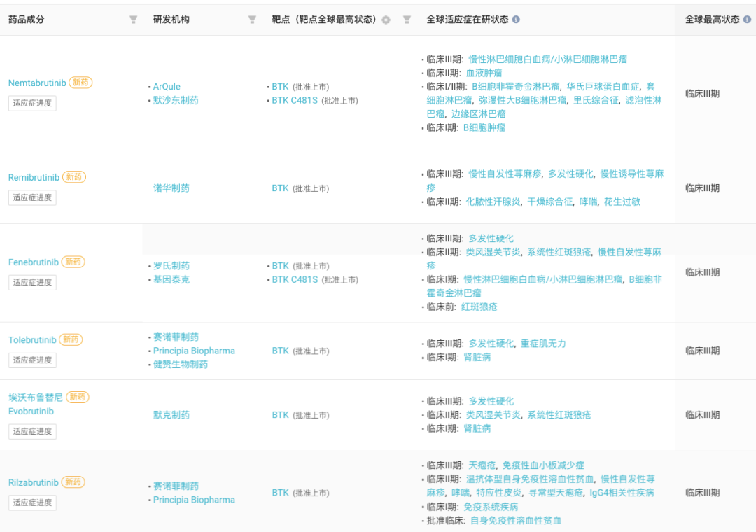The width and height of the screenshot is (756, 532).
Task: Sort by 全球最高状态 column header
Action: [x=712, y=20]
